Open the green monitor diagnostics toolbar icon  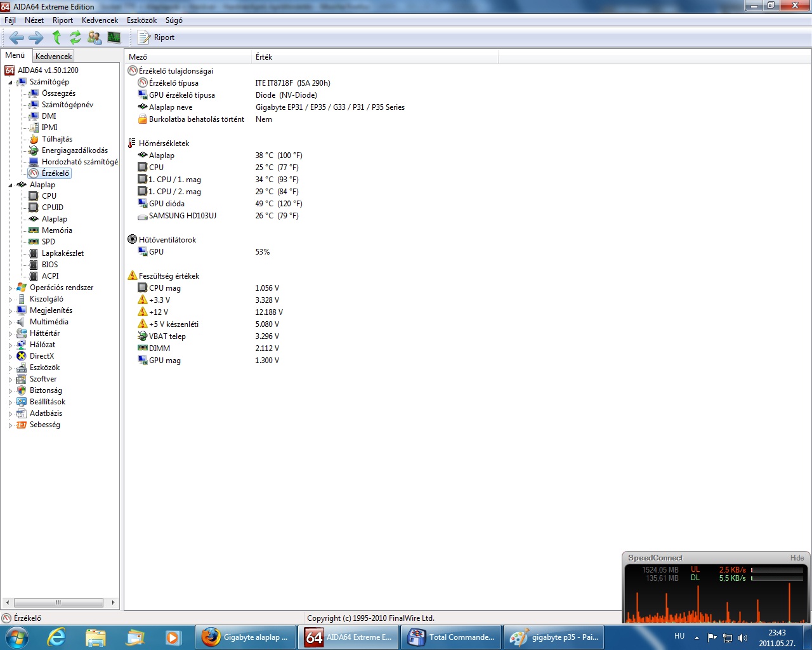coord(114,37)
